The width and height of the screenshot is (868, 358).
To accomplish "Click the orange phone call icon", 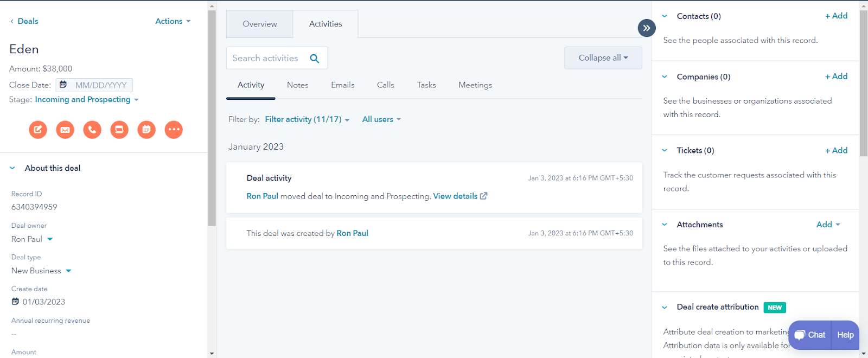I will 92,130.
